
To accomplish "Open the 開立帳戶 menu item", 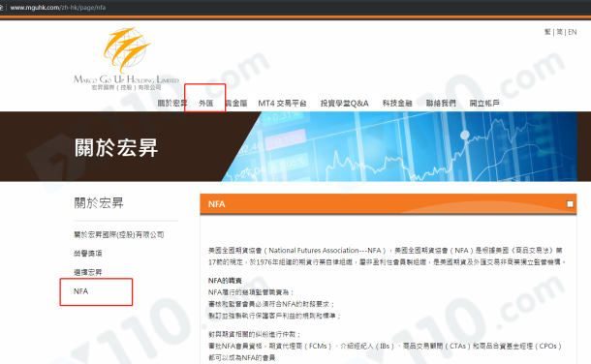I will click(x=484, y=104).
